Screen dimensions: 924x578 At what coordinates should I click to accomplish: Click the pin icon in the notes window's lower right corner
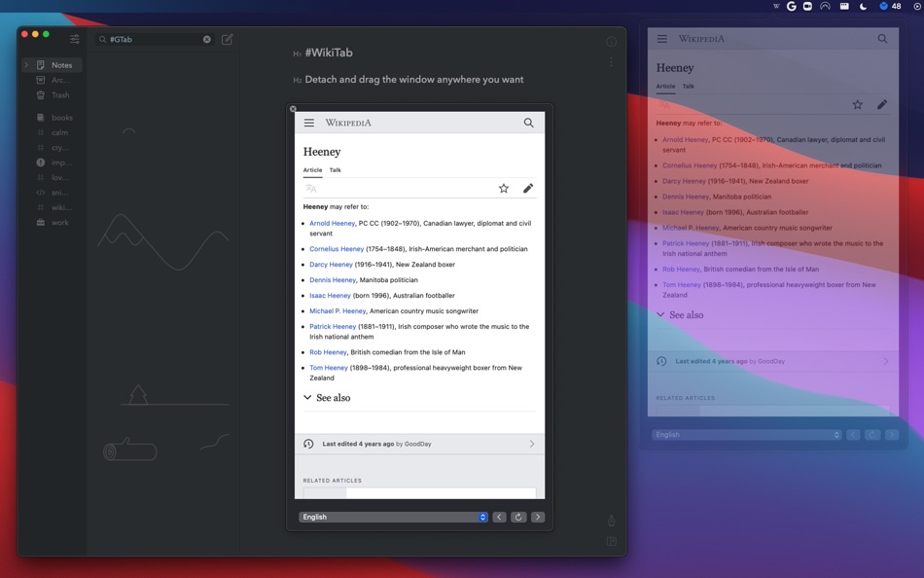click(611, 521)
